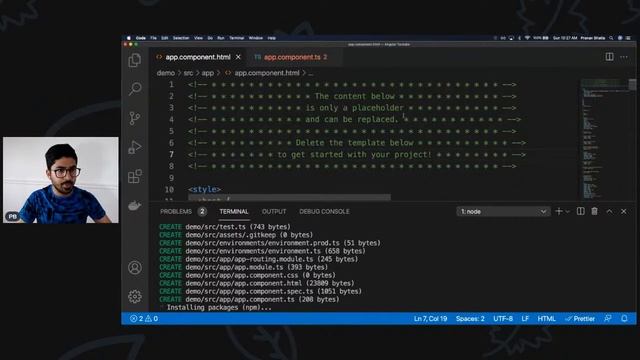Click 'app' breadcrumb segment
The height and width of the screenshot is (360, 640).
[x=207, y=73]
